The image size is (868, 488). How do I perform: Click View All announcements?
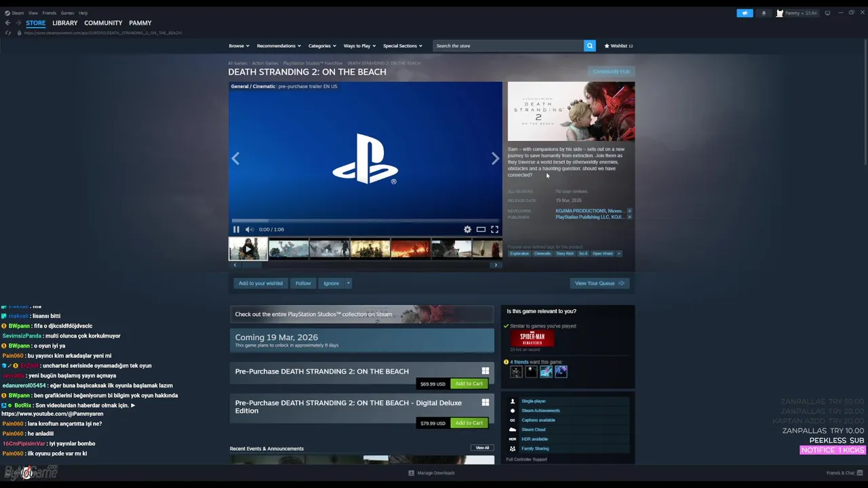(x=482, y=448)
